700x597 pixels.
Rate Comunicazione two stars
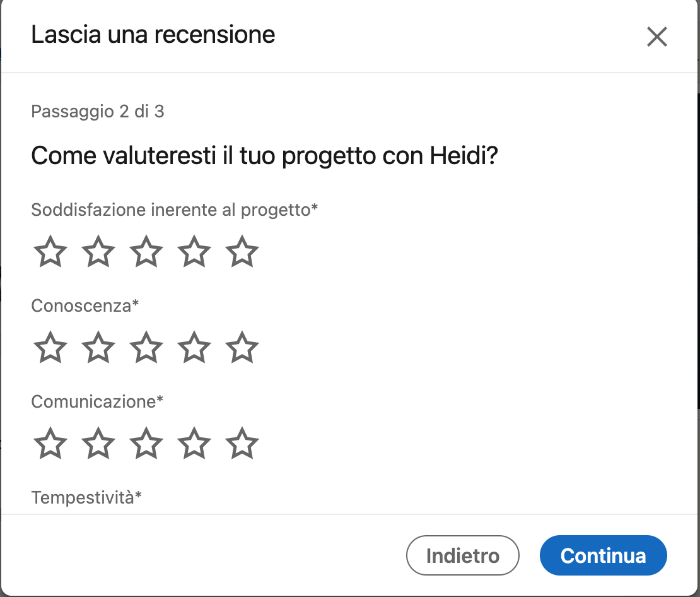pos(98,444)
